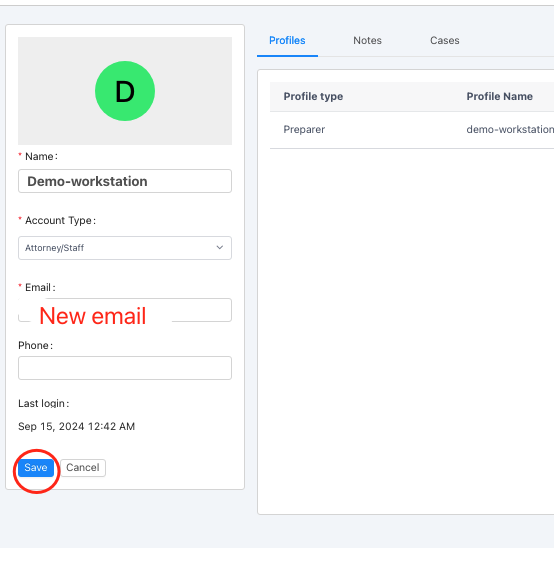Switch to the Profiles tab
Image resolution: width=554 pixels, height=574 pixels.
(x=287, y=40)
